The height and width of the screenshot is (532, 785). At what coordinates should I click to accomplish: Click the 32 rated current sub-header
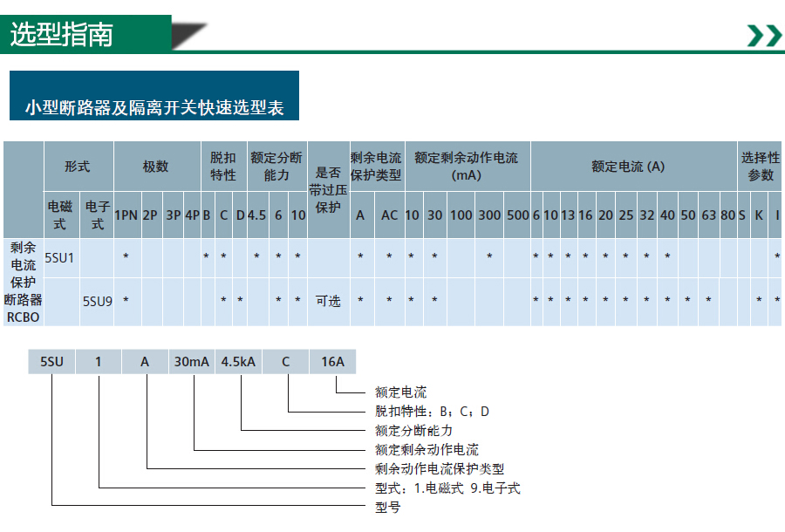coord(647,215)
